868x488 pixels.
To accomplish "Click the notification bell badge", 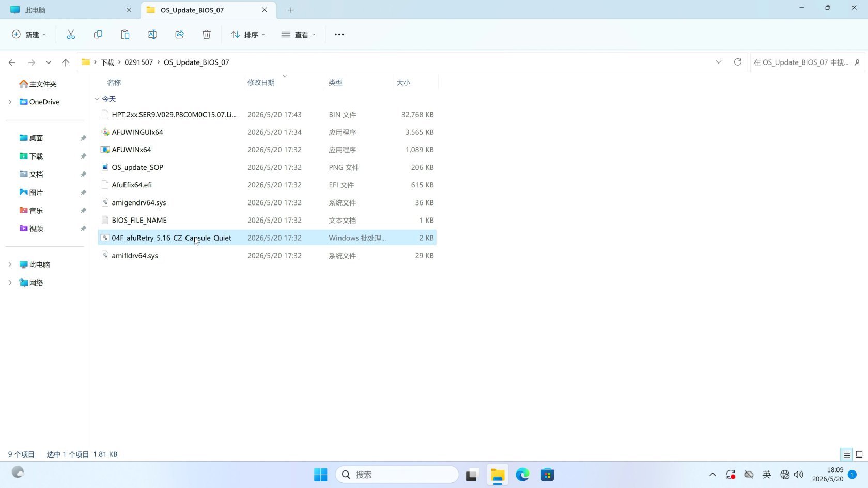I will (852, 474).
